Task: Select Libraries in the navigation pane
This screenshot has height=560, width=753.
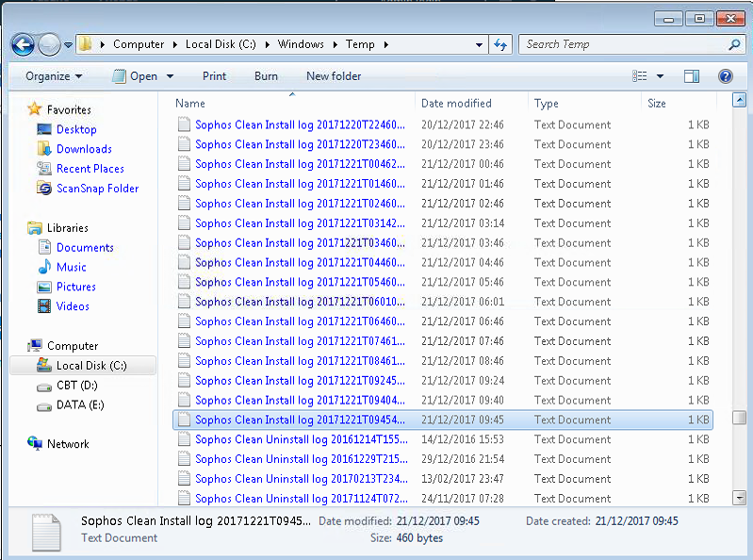Action: point(67,227)
